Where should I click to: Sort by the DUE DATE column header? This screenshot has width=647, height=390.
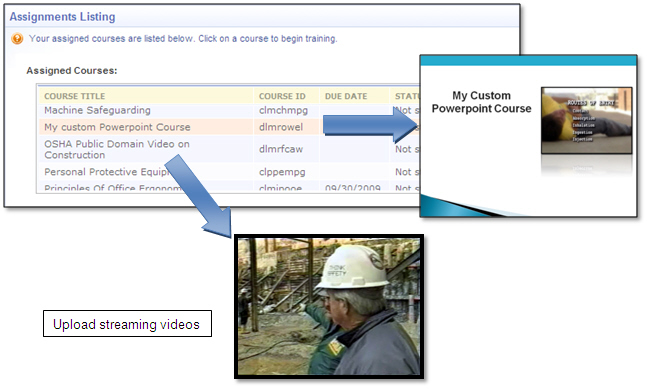346,96
